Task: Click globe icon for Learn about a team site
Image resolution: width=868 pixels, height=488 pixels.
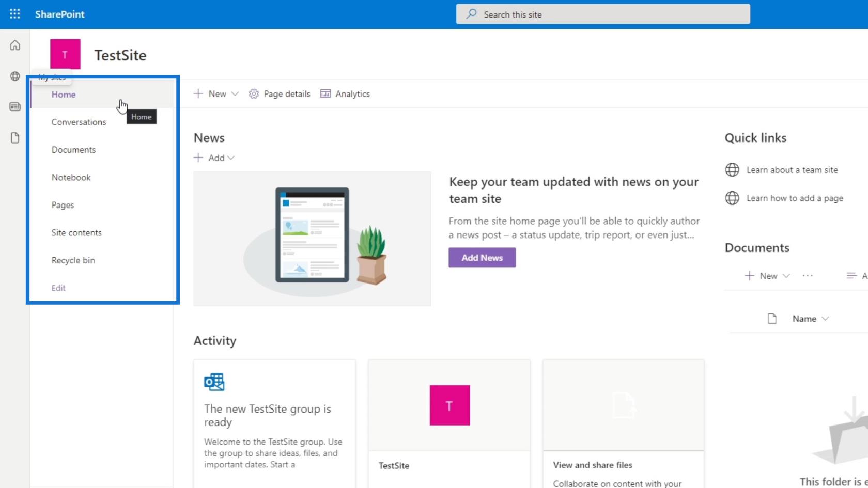Action: 732,169
